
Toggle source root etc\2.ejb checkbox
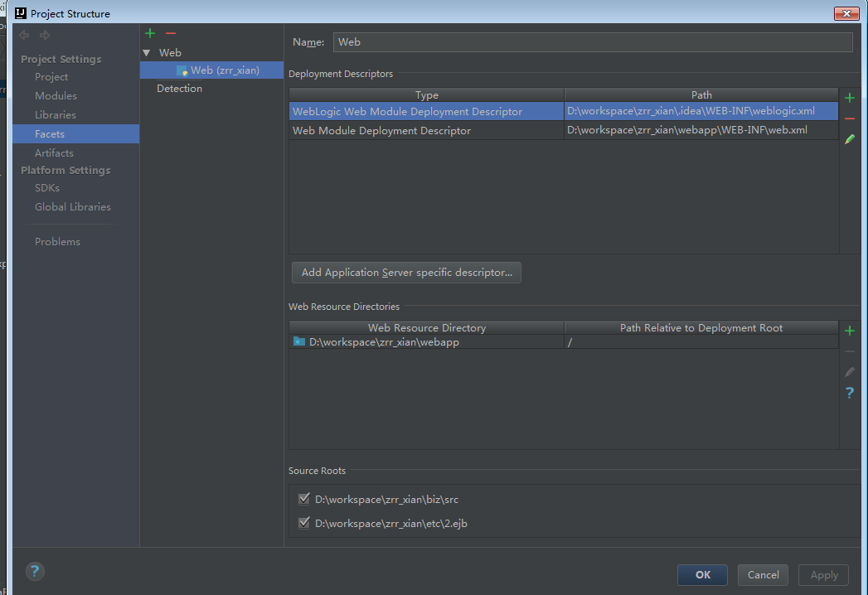click(x=304, y=523)
